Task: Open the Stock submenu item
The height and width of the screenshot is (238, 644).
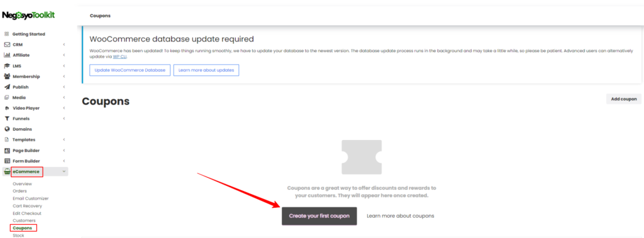Action: 18,235
